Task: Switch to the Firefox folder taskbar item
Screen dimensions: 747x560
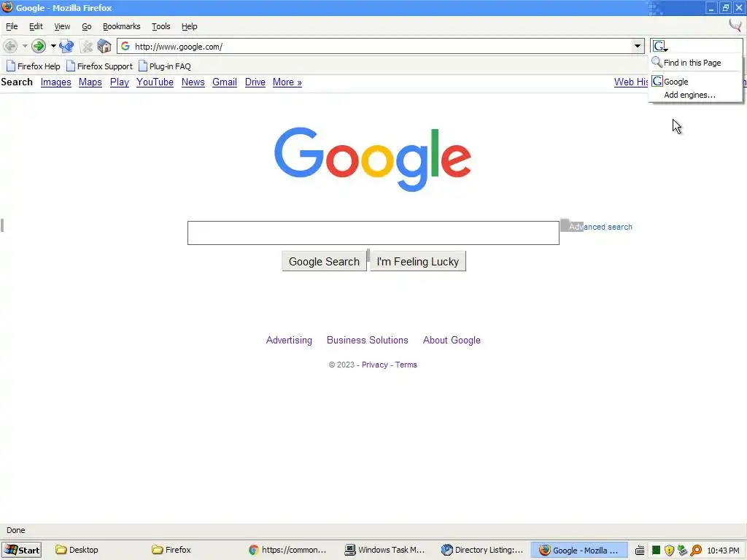Action: tap(171, 550)
